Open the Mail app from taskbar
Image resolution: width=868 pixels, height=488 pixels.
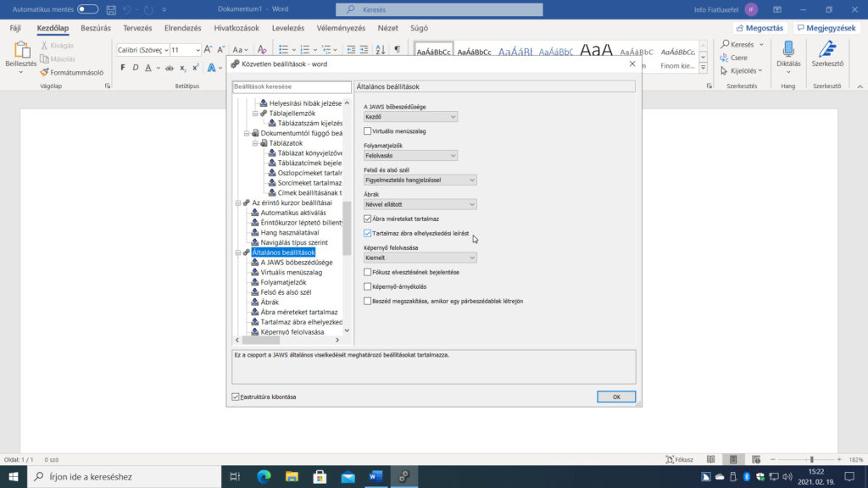348,476
